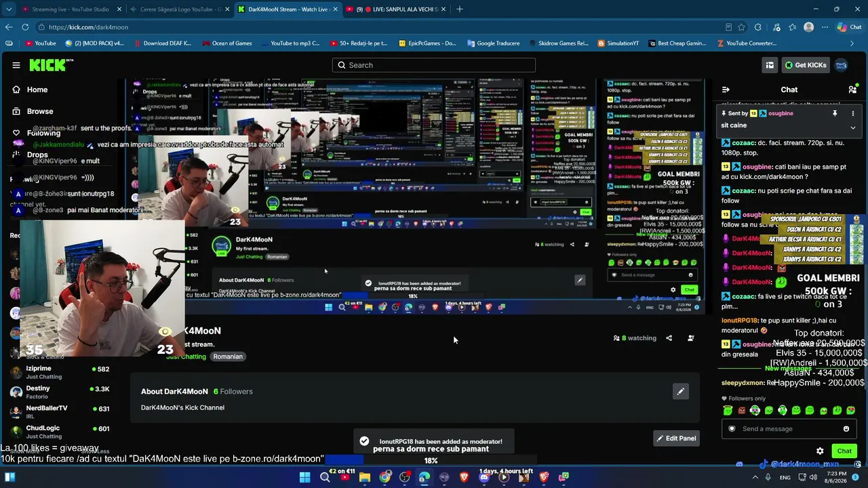The image size is (868, 488).
Task: Open NerdBallerTV recommended channel
Action: 60,411
